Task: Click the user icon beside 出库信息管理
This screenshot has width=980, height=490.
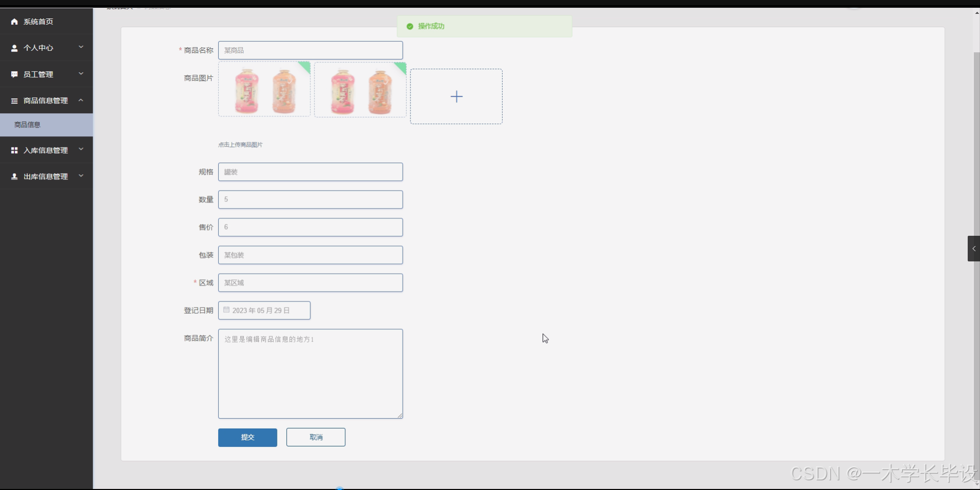Action: (x=14, y=176)
